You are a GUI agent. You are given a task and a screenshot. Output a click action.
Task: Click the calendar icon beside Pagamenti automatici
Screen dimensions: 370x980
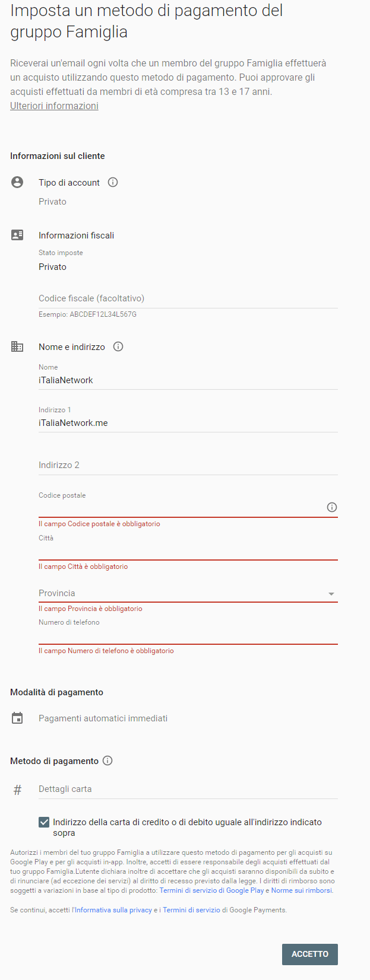[x=17, y=718]
